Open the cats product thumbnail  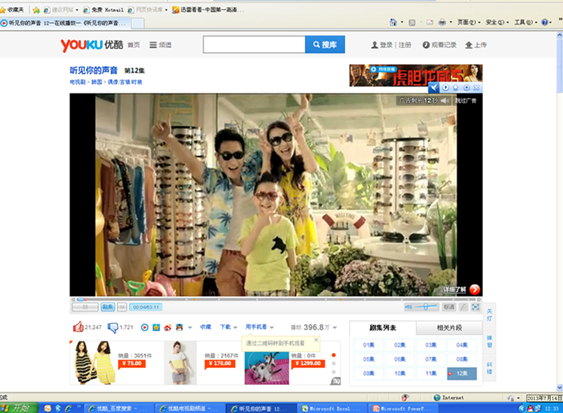point(267,368)
